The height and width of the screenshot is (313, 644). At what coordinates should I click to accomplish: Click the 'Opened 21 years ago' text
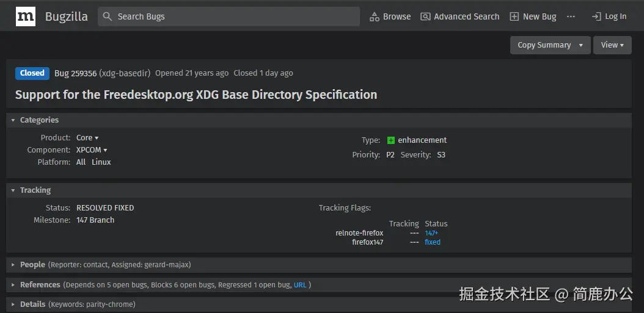192,73
